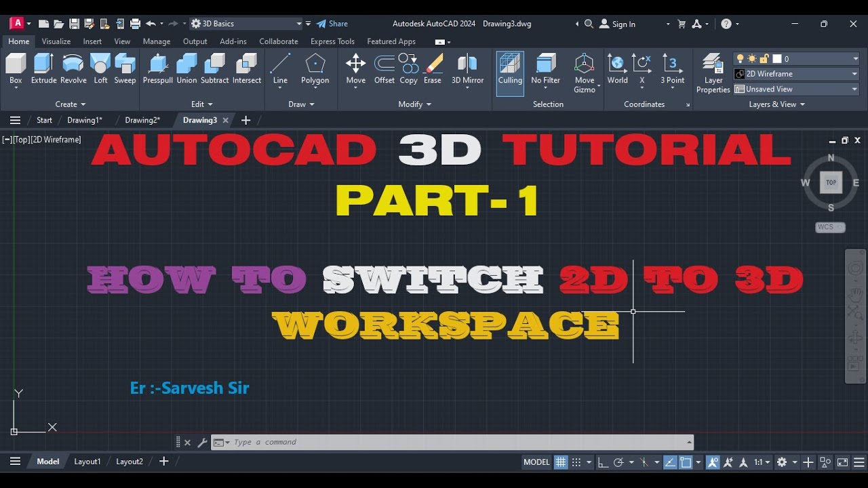Switch to the Layout1 tab
This screenshot has width=868, height=488.
click(x=87, y=462)
